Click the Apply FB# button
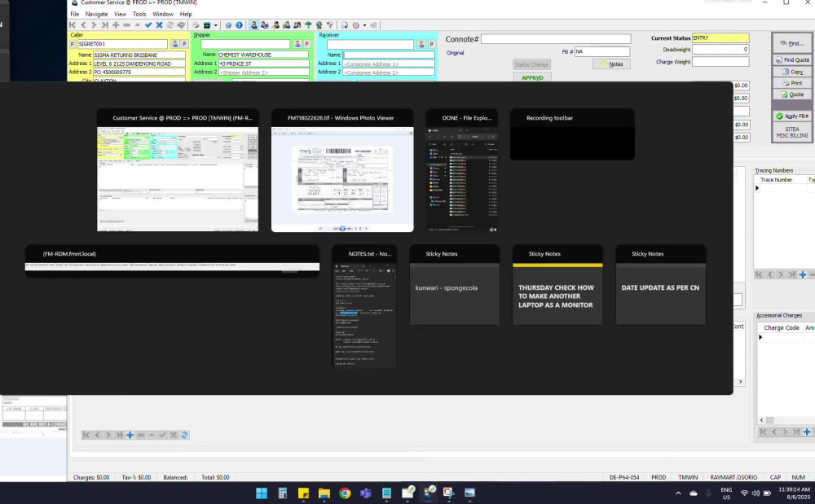Viewport: 815px width, 504px height. pyautogui.click(x=792, y=116)
